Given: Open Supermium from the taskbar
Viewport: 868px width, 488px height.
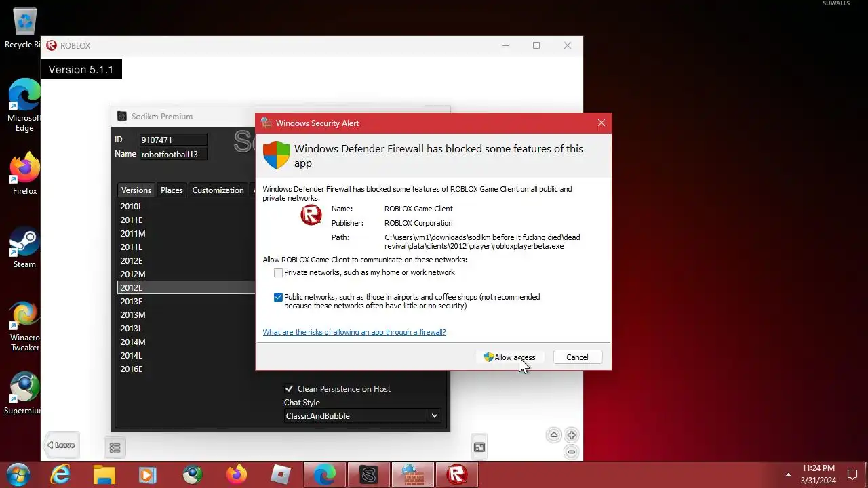Looking at the screenshot, I should (192, 474).
